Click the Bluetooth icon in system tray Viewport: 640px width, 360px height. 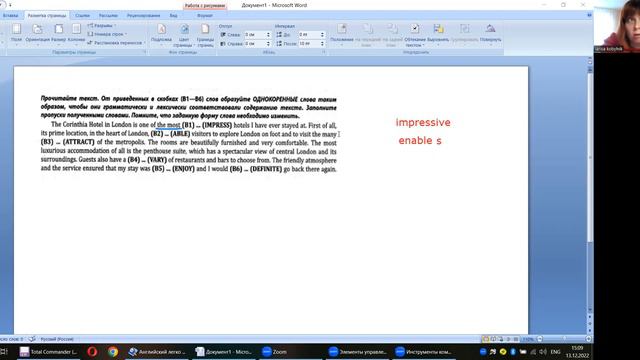click(x=513, y=351)
